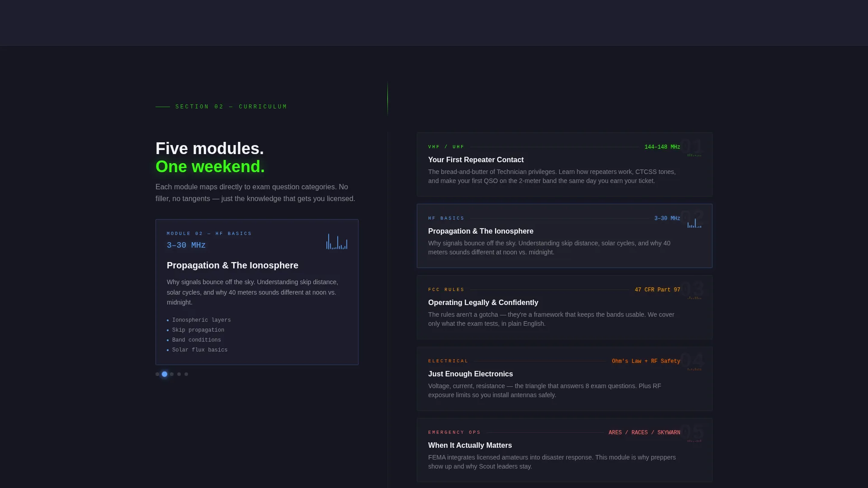Image resolution: width=868 pixels, height=488 pixels.
Task: Go to the first carousel dot
Action: tap(157, 374)
